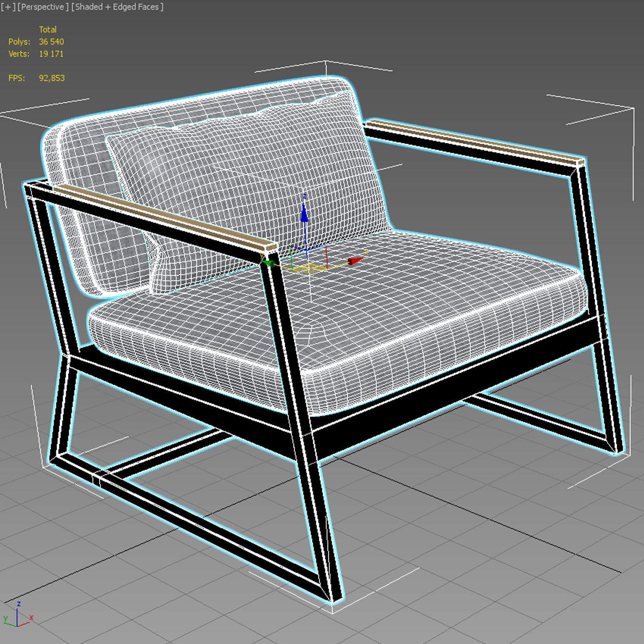
Task: Click the 'Total' statistics column header
Action: pos(47,29)
